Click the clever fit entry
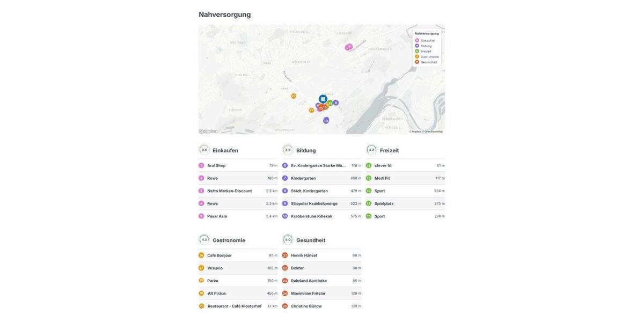644x322 pixels. click(383, 166)
